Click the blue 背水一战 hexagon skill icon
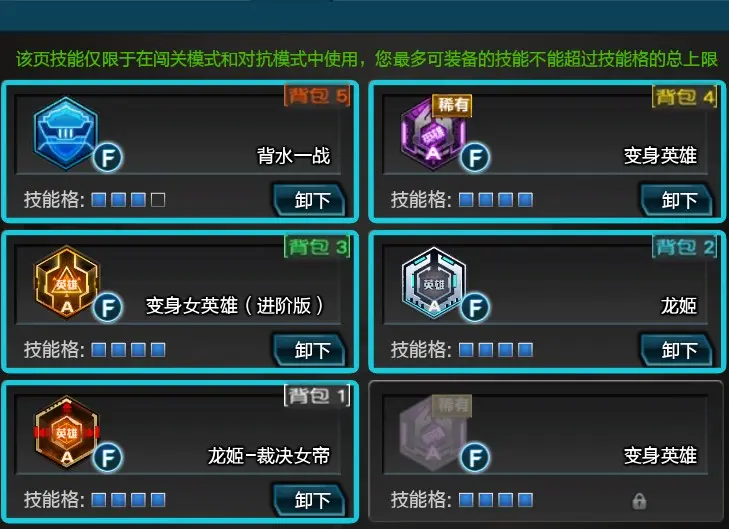 tap(66, 132)
